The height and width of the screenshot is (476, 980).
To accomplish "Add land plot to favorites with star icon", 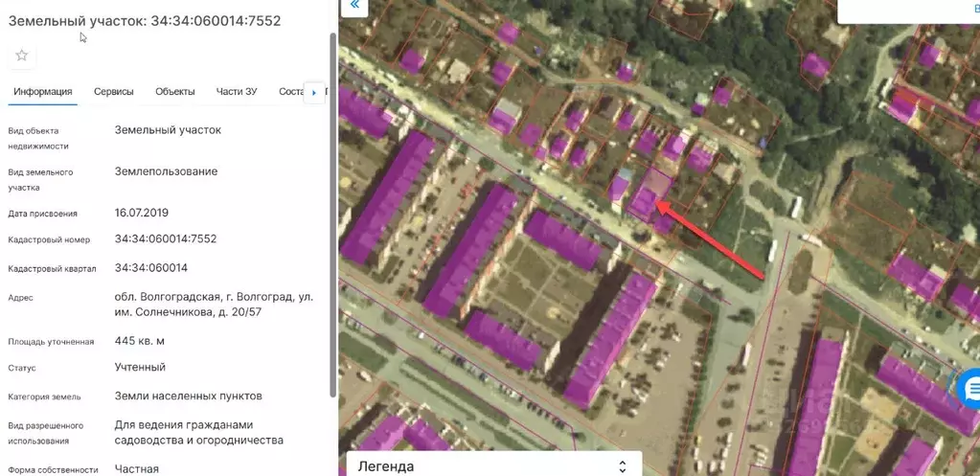I will tap(22, 56).
